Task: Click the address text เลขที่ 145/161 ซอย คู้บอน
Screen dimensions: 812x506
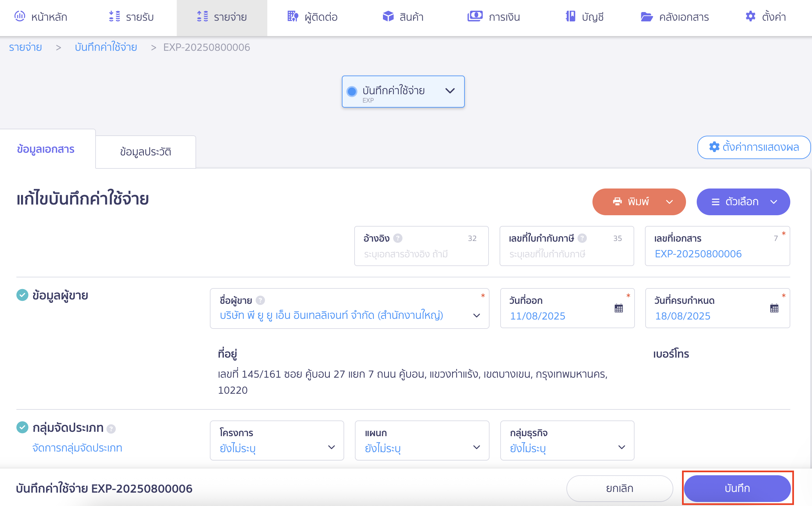Action: click(x=413, y=382)
